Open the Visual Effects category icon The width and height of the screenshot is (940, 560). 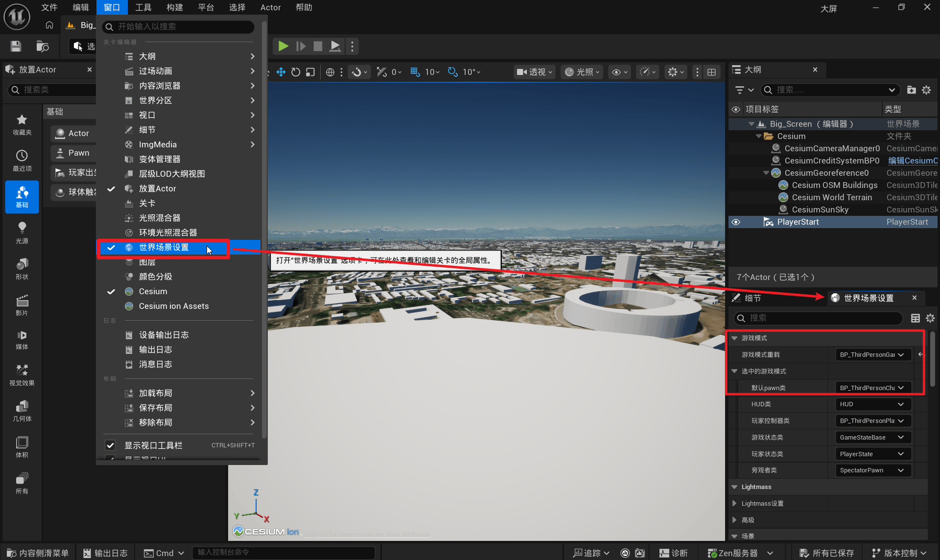click(22, 374)
